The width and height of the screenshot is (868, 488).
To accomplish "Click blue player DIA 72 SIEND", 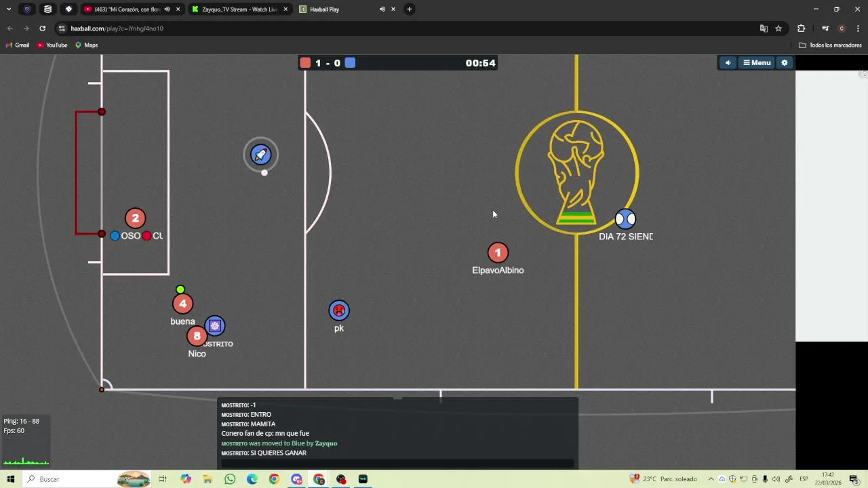I will [x=625, y=219].
